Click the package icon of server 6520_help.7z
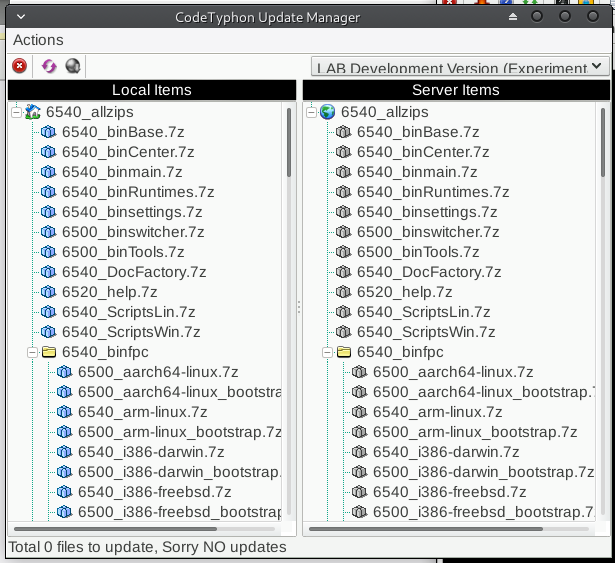Image resolution: width=615 pixels, height=563 pixels. [344, 292]
